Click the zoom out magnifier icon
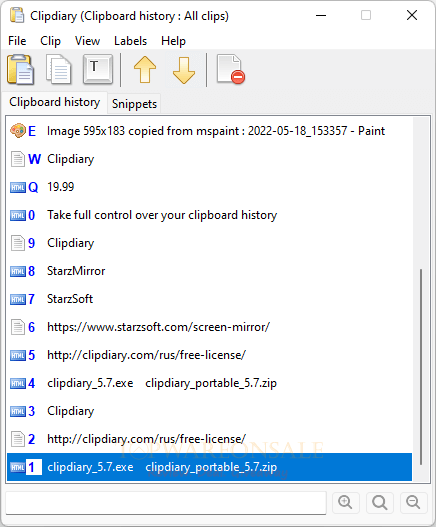Image resolution: width=436 pixels, height=527 pixels. [x=413, y=503]
